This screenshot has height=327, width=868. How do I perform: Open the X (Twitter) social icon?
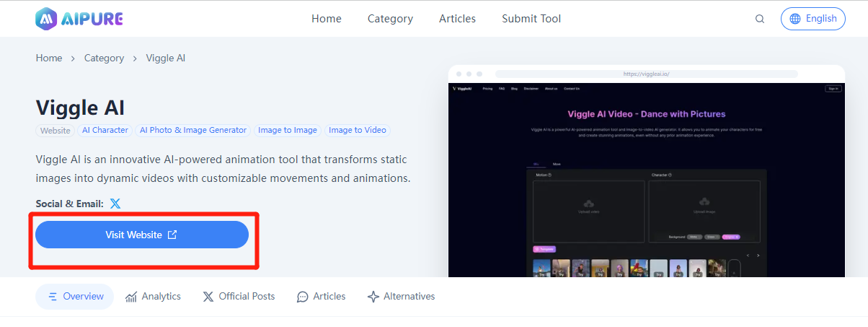115,204
